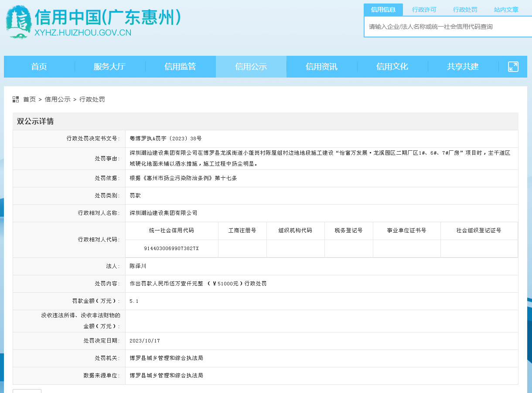Screen dimensions: 532x393
Task: Click the 信用公示 breadcrumb link
Action: point(58,99)
